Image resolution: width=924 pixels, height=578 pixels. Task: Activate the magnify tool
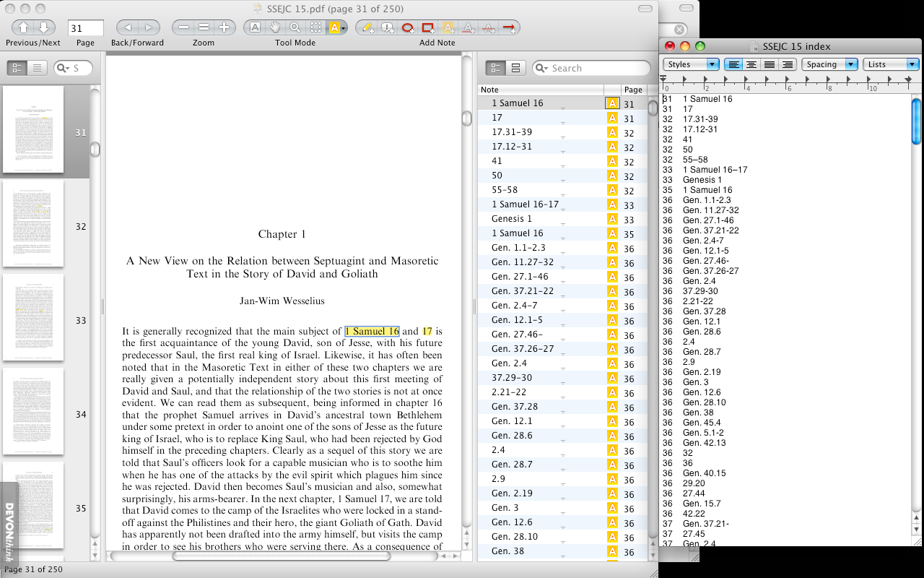[295, 27]
